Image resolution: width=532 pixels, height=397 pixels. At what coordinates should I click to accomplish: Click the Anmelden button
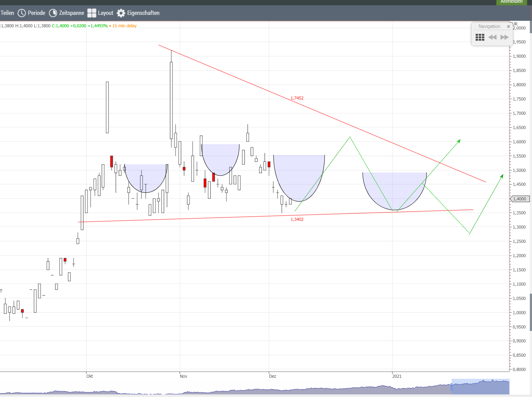tap(511, 2)
